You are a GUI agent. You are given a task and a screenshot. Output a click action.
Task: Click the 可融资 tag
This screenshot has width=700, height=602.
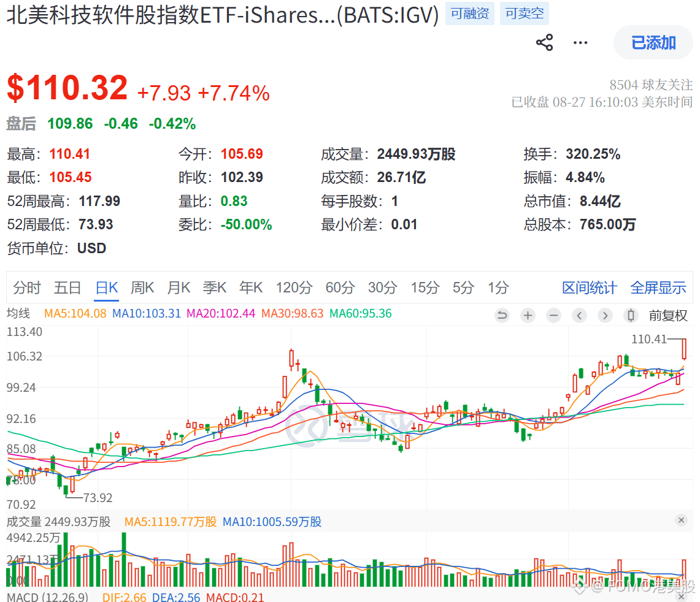470,13
